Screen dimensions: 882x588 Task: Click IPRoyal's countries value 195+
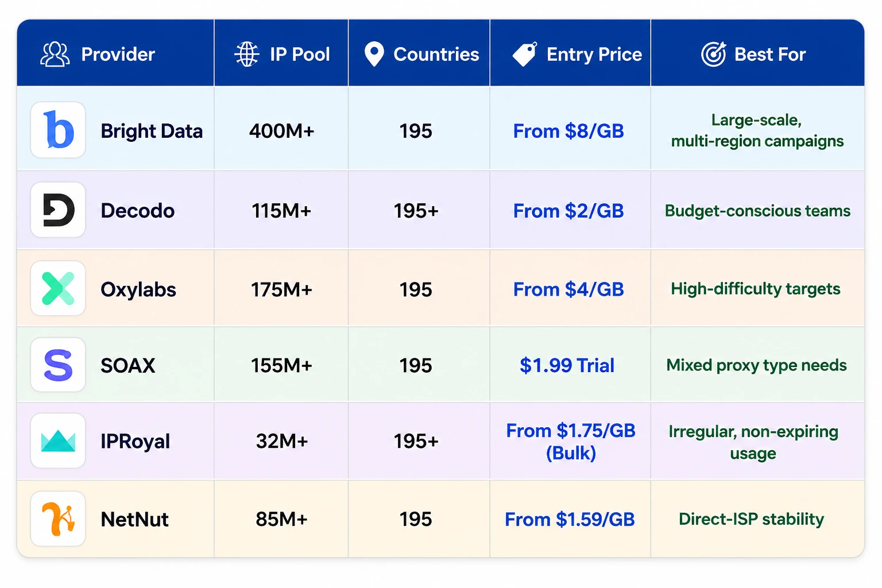[x=416, y=441]
